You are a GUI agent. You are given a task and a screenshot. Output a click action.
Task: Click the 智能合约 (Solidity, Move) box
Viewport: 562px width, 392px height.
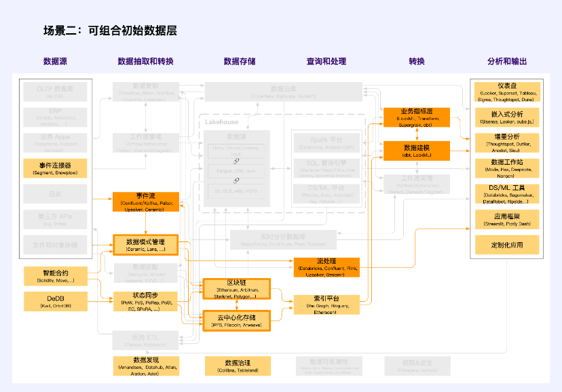56,276
